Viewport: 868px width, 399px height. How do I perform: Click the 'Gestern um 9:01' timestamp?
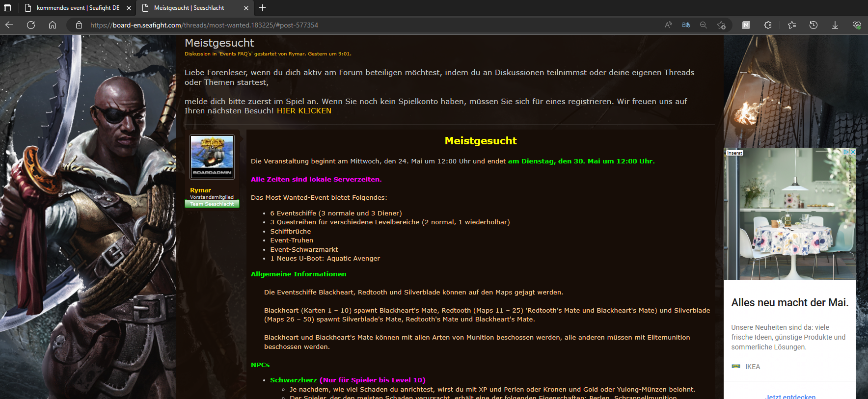[x=329, y=54]
